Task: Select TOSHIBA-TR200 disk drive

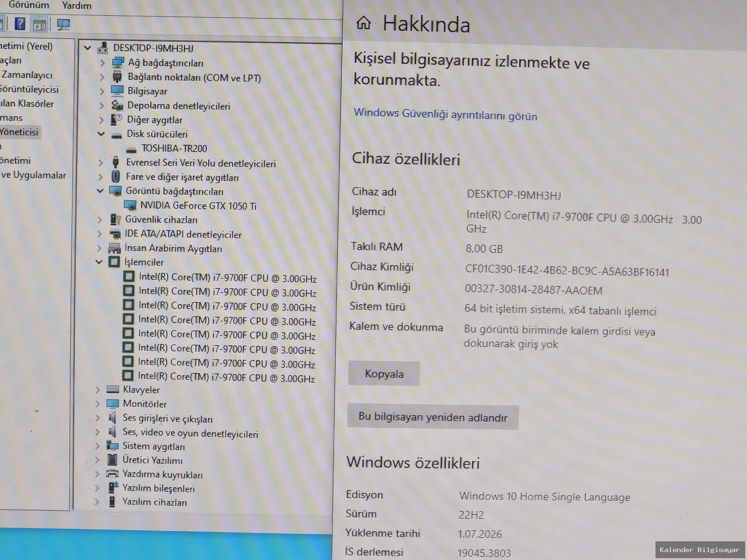Action: [x=174, y=148]
